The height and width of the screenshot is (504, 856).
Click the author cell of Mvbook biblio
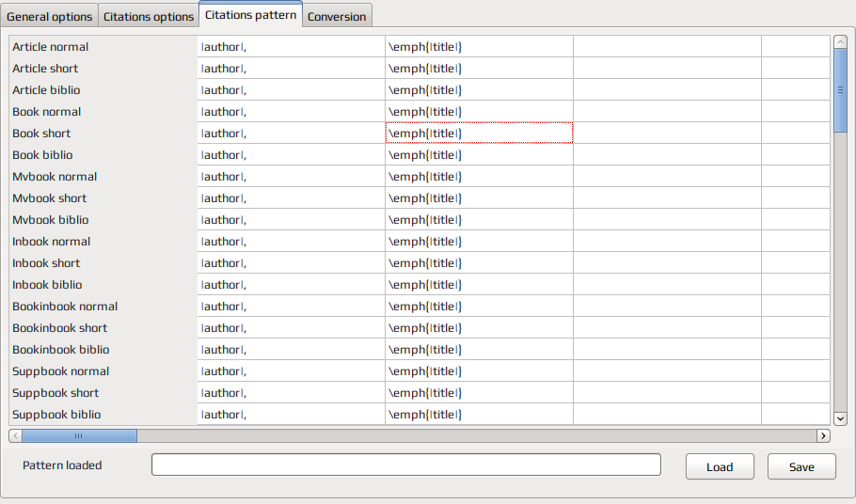pos(291,220)
